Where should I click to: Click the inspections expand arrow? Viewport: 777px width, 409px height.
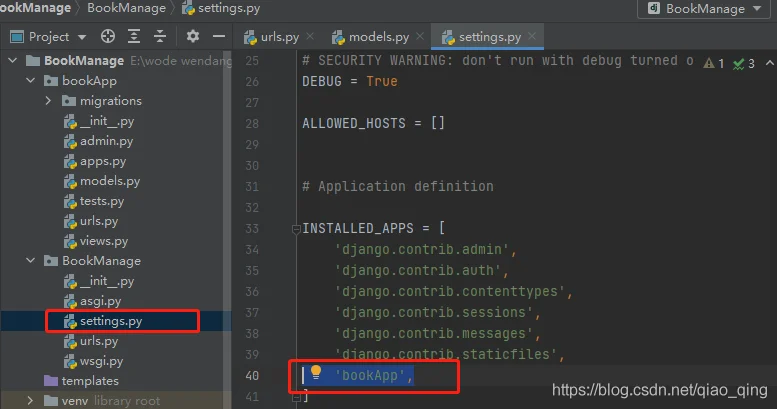(769, 63)
